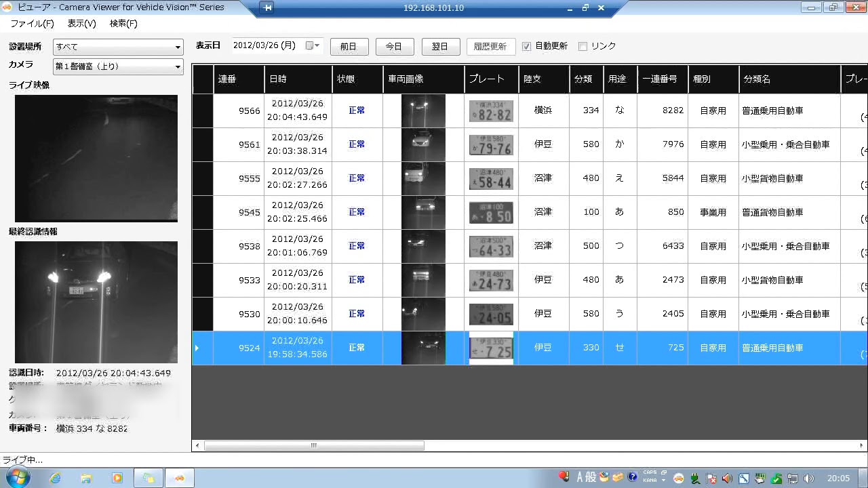The width and height of the screenshot is (868, 488).
Task: Click the 分類名 column header
Action: pos(789,79)
